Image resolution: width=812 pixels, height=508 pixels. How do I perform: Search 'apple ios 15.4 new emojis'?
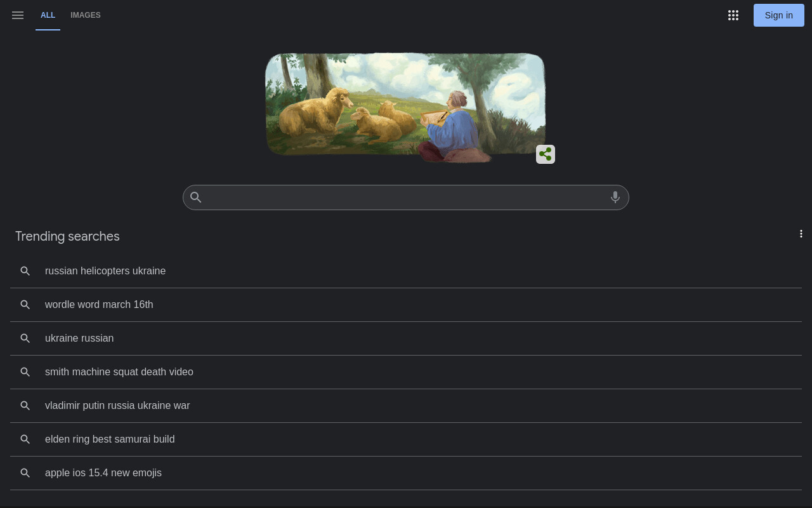coord(406,473)
